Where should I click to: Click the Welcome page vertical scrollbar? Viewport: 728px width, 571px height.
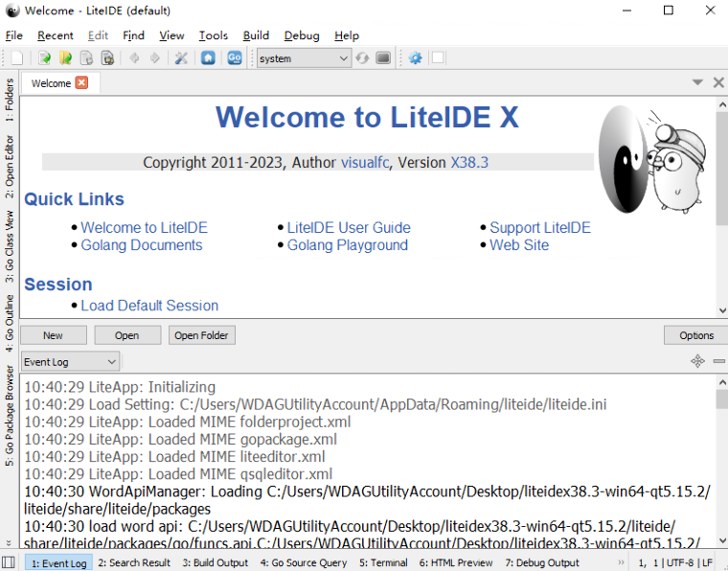tap(722, 208)
